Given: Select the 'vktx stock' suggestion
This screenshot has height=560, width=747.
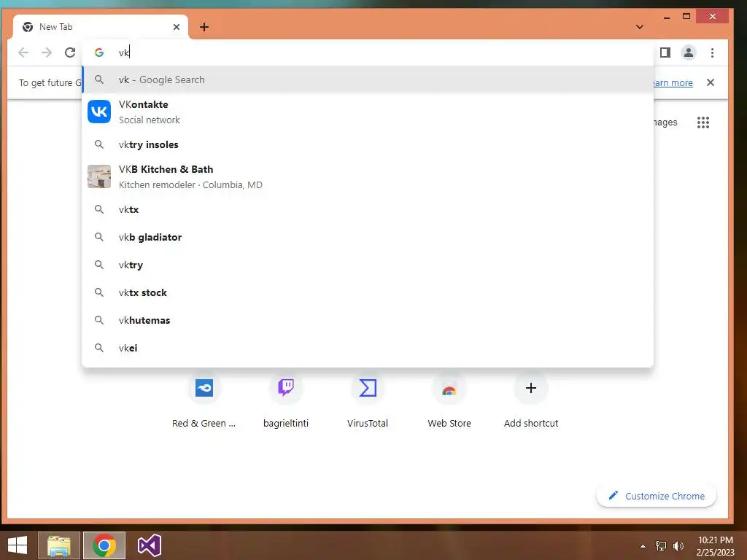Looking at the screenshot, I should click(x=368, y=292).
